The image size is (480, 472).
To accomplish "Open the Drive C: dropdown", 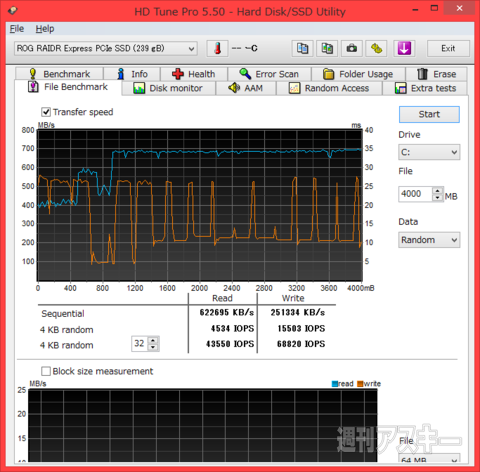I will pyautogui.click(x=429, y=152).
